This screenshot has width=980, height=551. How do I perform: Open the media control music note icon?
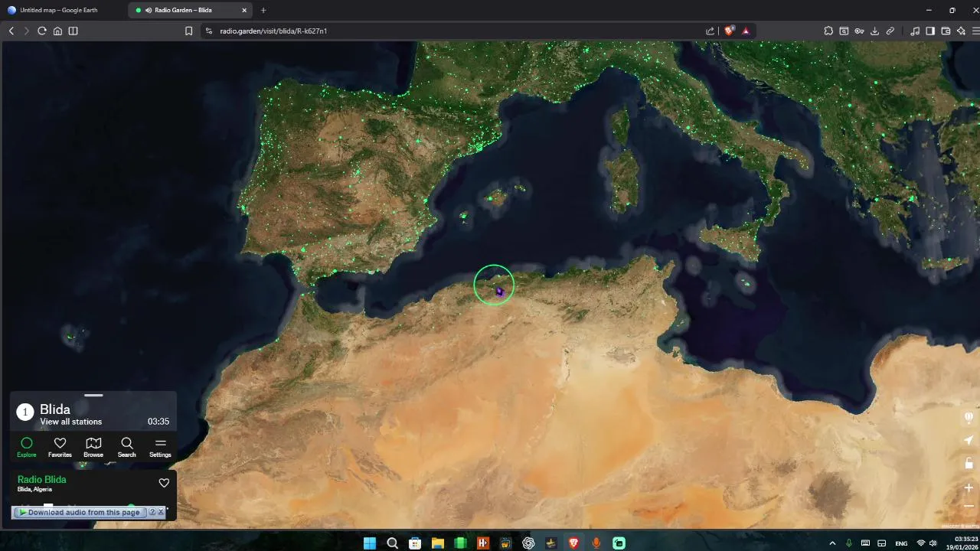click(915, 31)
